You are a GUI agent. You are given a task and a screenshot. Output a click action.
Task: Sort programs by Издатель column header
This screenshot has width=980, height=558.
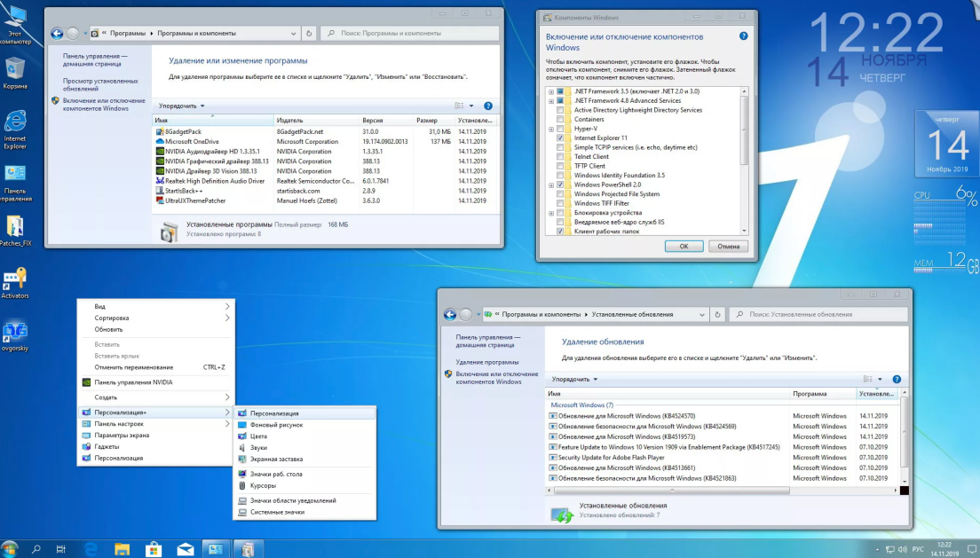point(316,120)
